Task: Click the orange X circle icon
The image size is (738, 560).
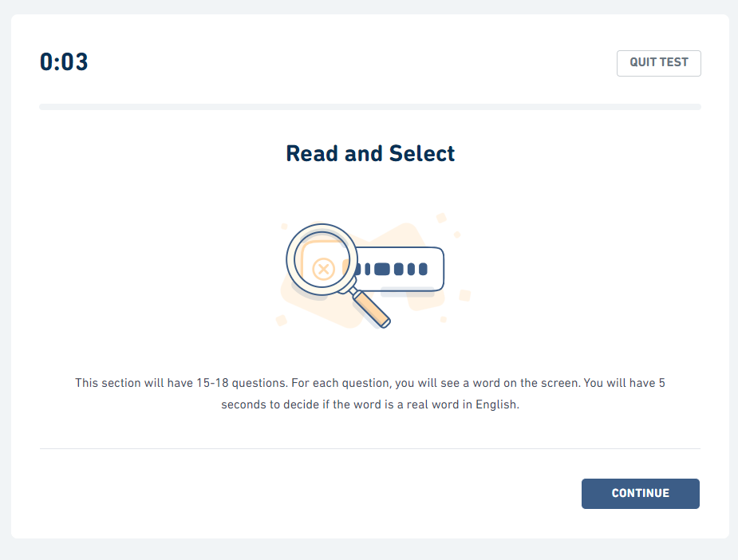Action: coord(323,269)
